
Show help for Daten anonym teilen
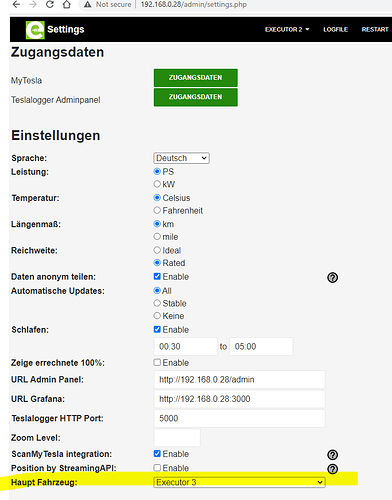[x=332, y=277]
